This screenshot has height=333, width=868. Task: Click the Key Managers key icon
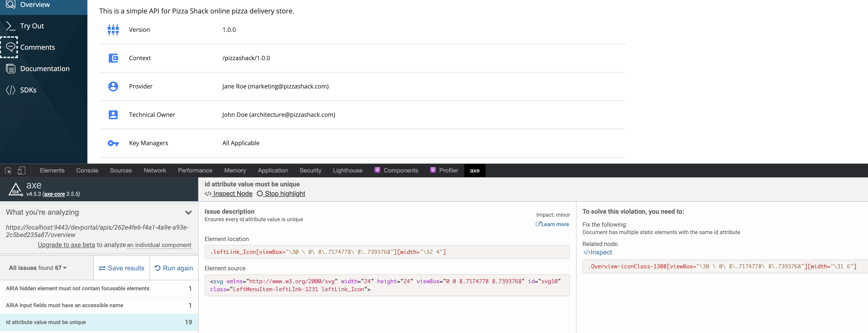point(113,143)
